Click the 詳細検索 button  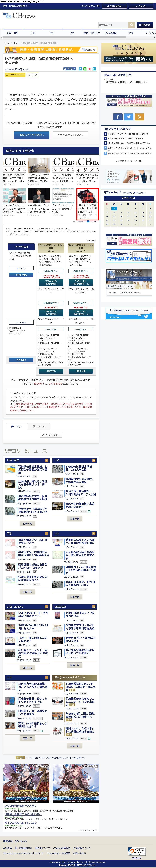point(145,25)
